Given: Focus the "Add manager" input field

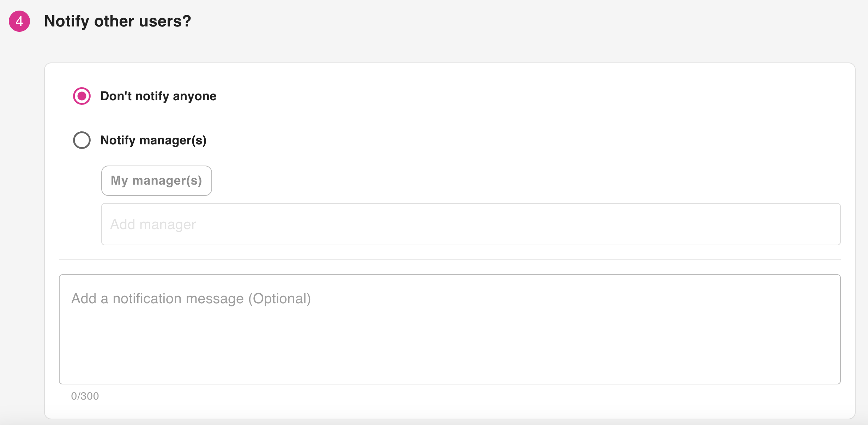Looking at the screenshot, I should click(471, 224).
